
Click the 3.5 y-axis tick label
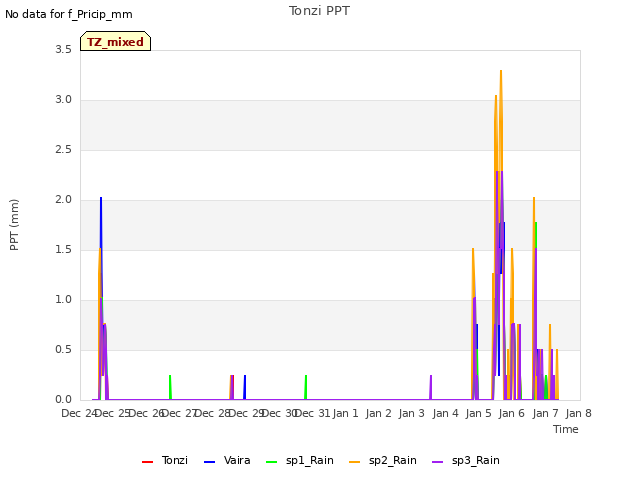[x=64, y=50]
